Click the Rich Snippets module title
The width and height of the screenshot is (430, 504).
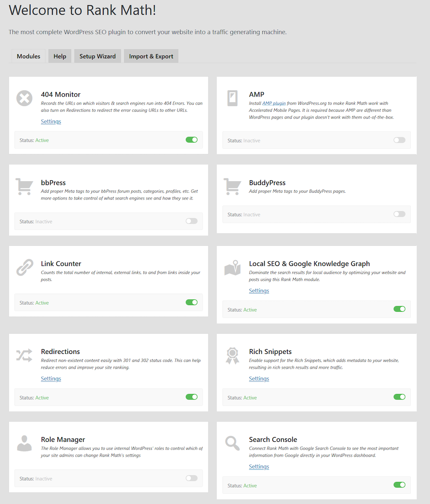point(270,351)
